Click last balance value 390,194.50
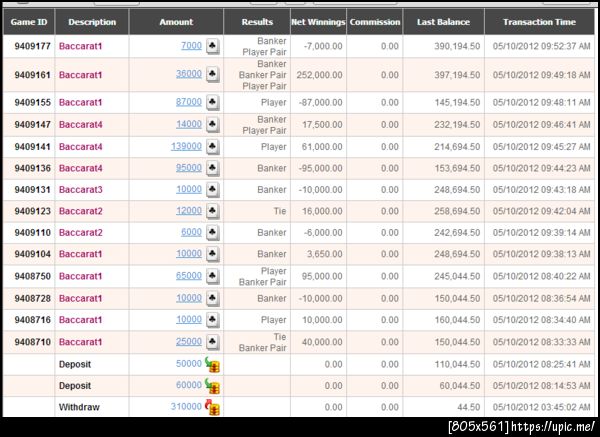The width and height of the screenshot is (600, 437). [x=457, y=46]
